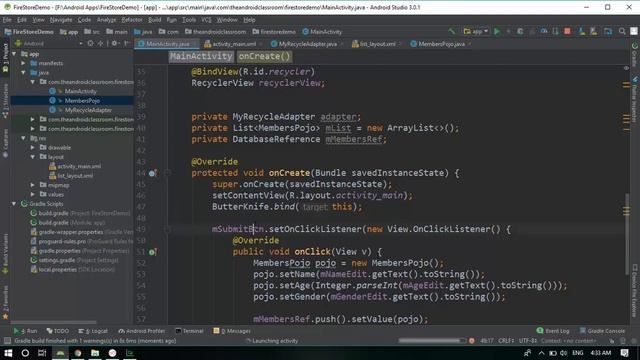The width and height of the screenshot is (640, 360).
Task: Click the volume icon in system tray
Action: [x=564, y=353]
